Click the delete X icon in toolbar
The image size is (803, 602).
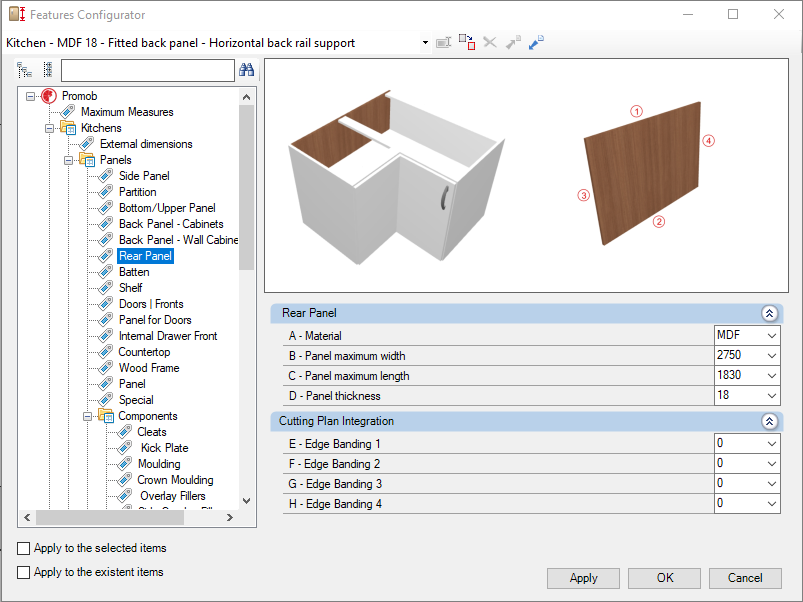[490, 42]
